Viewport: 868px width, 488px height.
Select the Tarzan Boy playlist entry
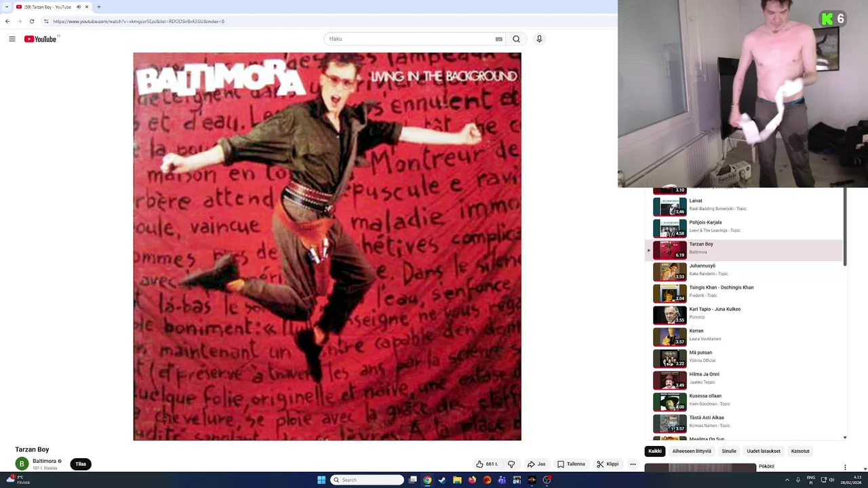tap(743, 249)
